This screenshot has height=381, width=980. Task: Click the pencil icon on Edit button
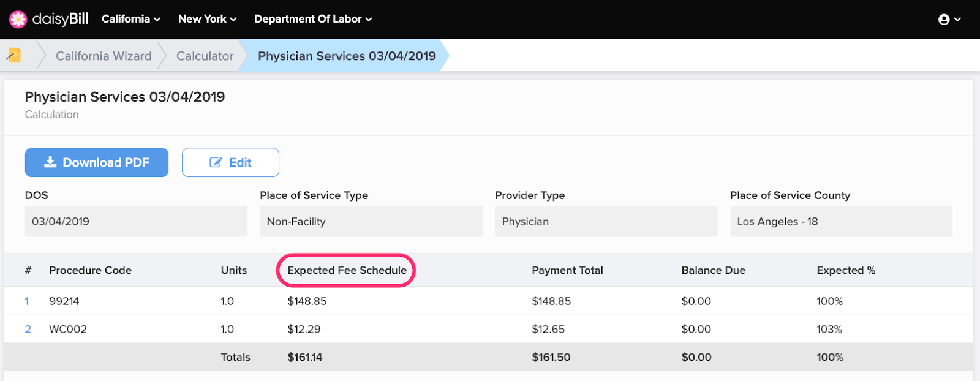(216, 162)
